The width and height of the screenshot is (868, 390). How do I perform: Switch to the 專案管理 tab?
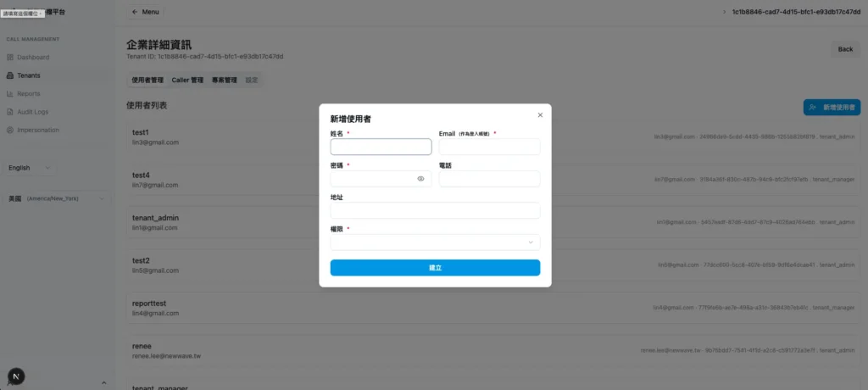point(224,80)
